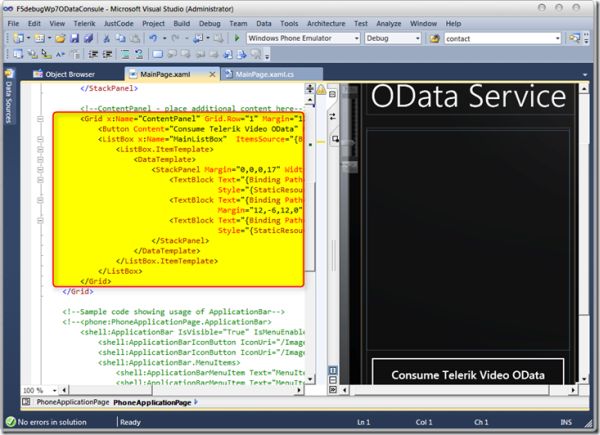
Task: Click the Cut scissors icon
Action: [x=107, y=38]
